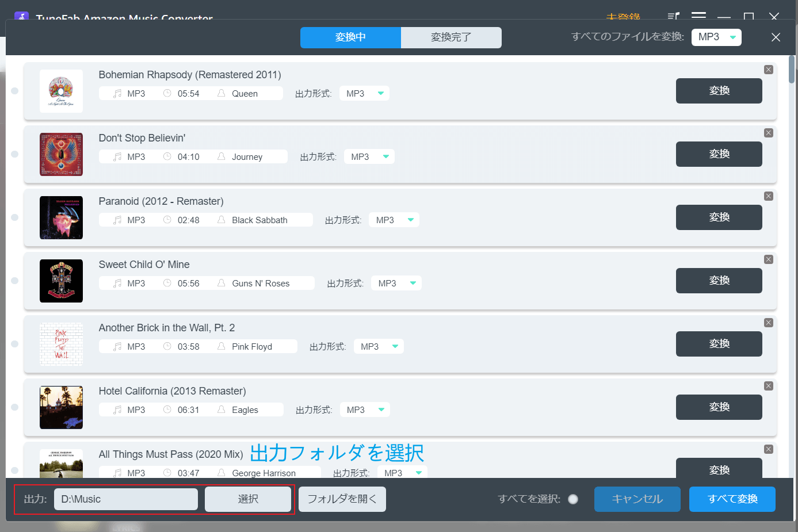Image resolution: width=798 pixels, height=532 pixels.
Task: Expand output format dropdown for Don't Stop Believin'
Action: coord(369,157)
